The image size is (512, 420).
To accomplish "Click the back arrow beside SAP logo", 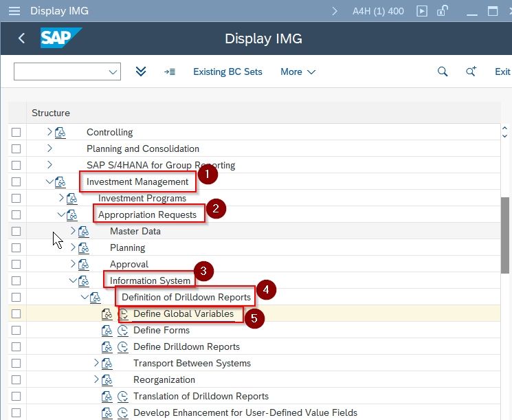I will pyautogui.click(x=21, y=38).
